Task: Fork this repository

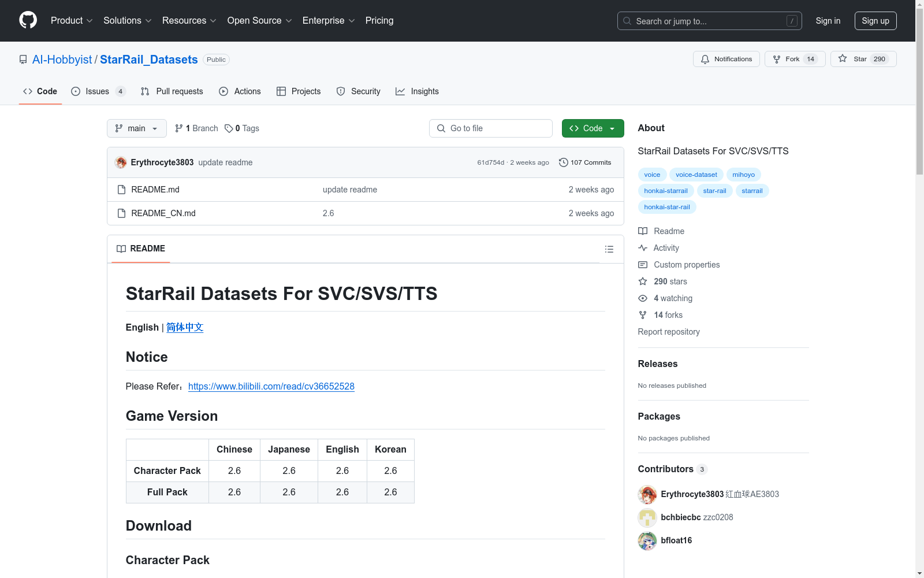Action: (x=795, y=59)
